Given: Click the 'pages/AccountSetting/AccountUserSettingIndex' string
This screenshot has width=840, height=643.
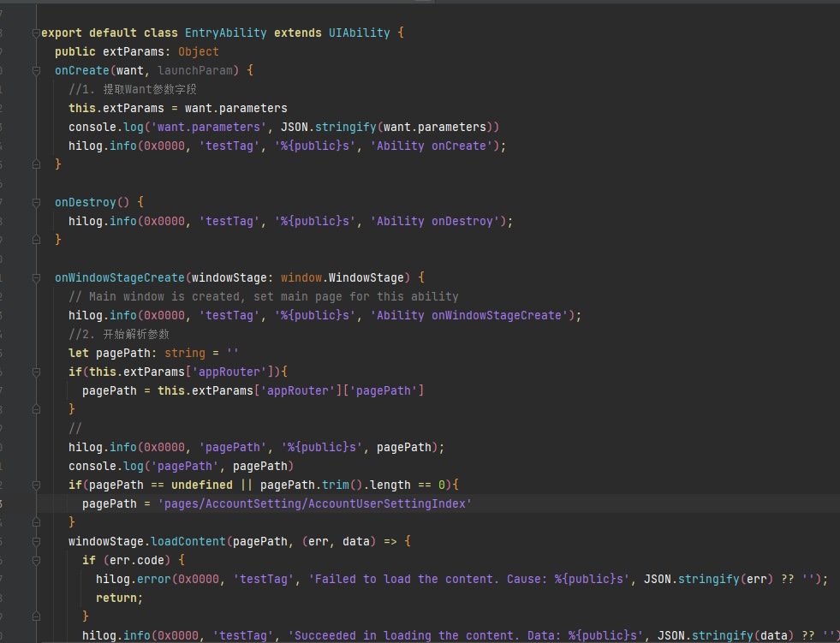Looking at the screenshot, I should point(315,504).
